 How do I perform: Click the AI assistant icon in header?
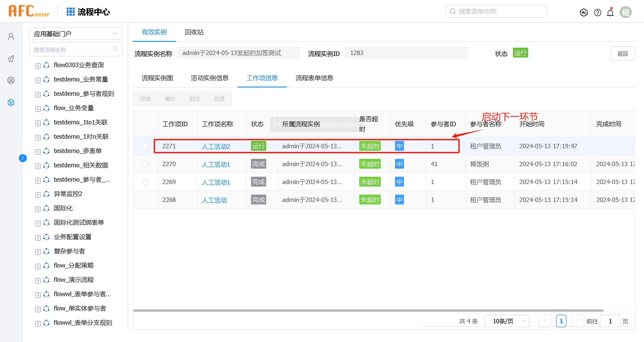point(584,12)
